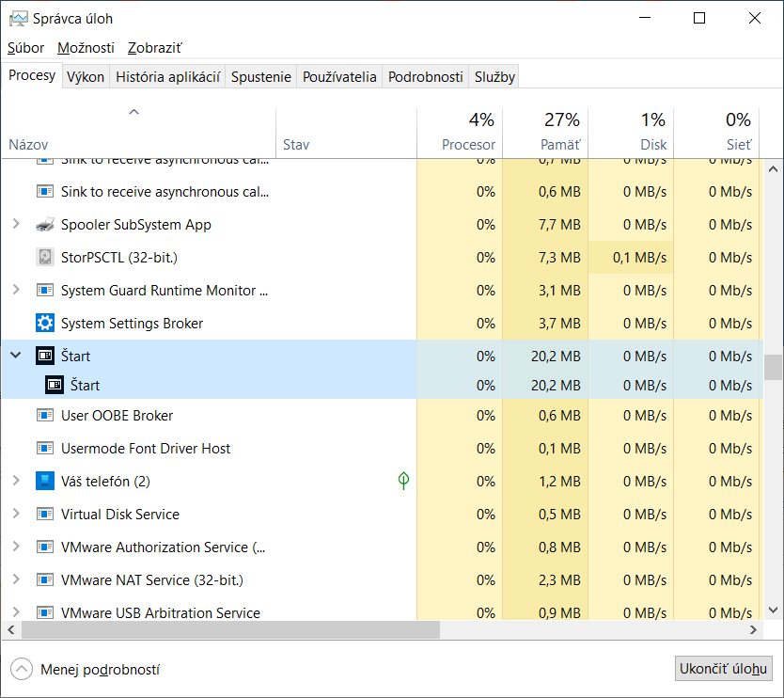Switch to the Služby tab
Screen dimensions: 784x698
tap(494, 77)
